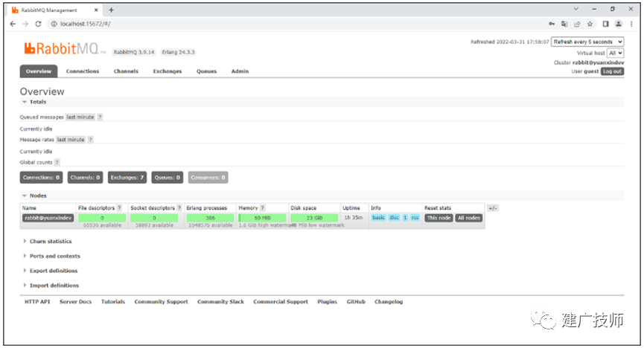This screenshot has width=644, height=348.
Task: Switch to the Admin tab
Action: pyautogui.click(x=240, y=71)
